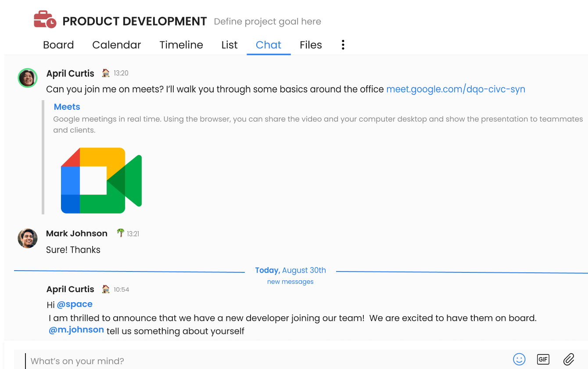Image resolution: width=588 pixels, height=369 pixels.
Task: Open the GIF picker
Action: point(543,359)
